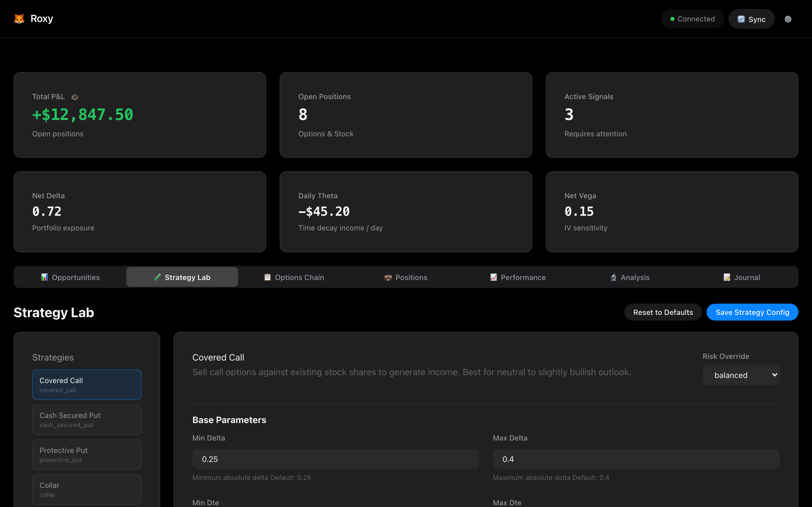This screenshot has height=507, width=812.
Task: Switch to the Strategy Lab tab
Action: (182, 277)
